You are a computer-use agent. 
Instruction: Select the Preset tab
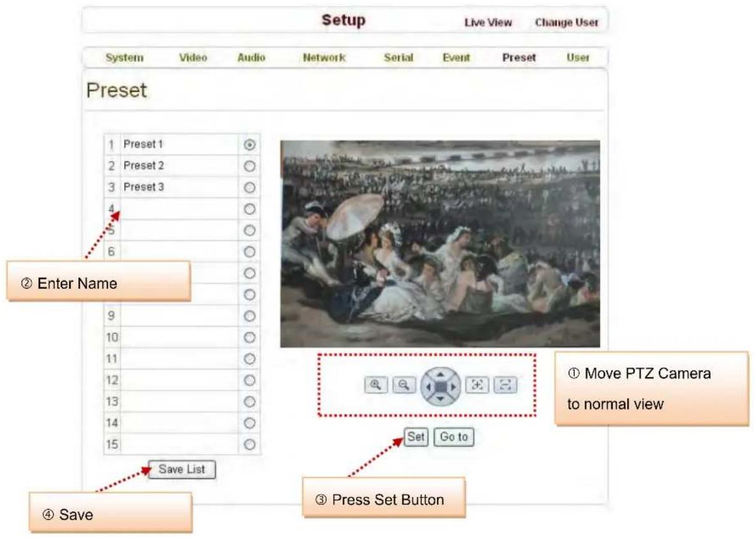519,58
